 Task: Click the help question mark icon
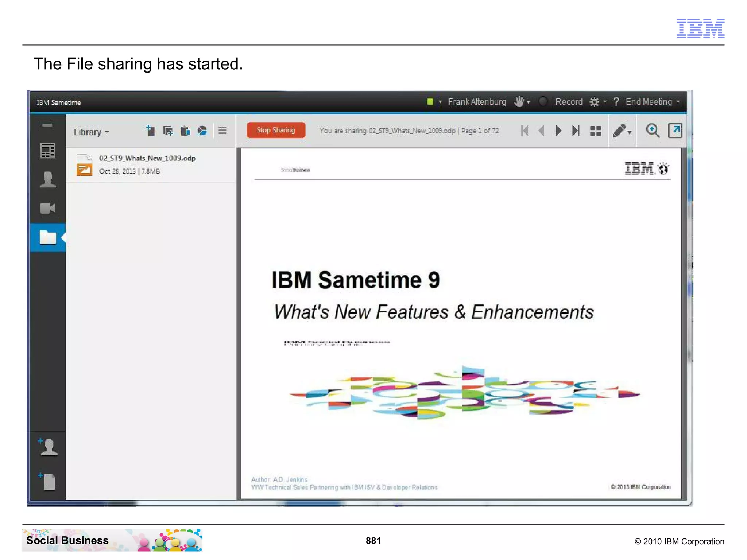point(616,102)
